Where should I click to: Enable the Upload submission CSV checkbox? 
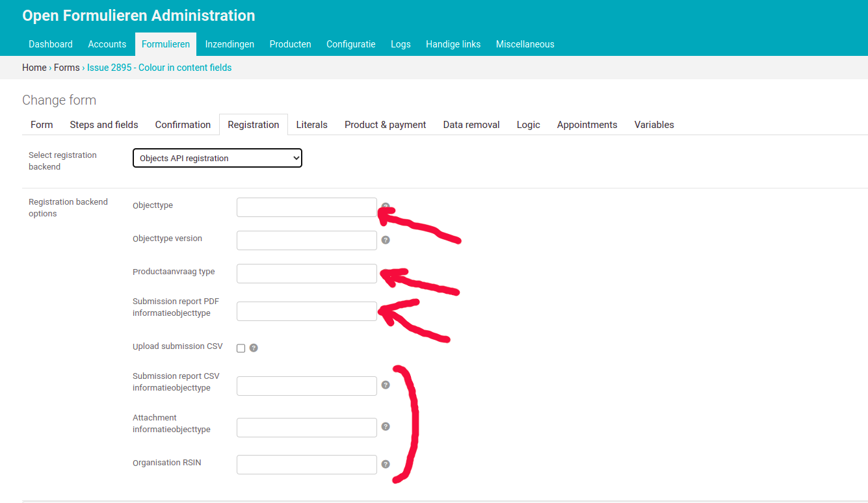[x=240, y=348]
